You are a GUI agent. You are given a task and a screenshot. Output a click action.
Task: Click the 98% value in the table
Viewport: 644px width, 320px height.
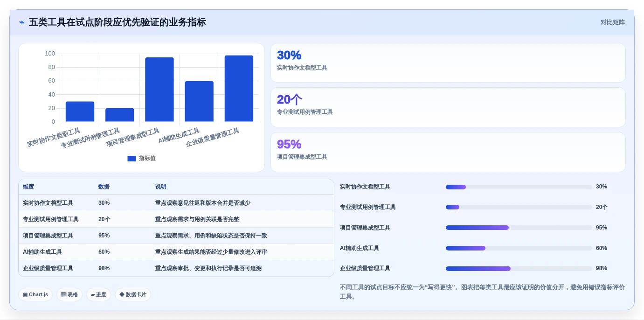[104, 268]
